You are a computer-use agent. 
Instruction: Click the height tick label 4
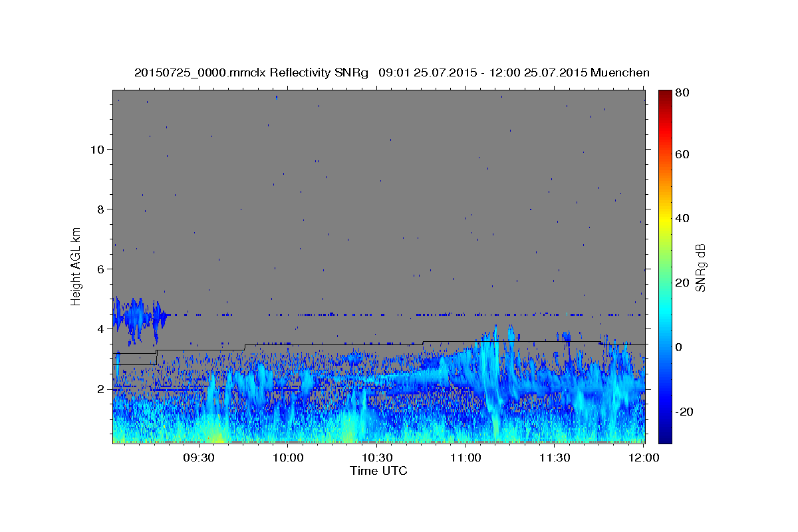tap(100, 329)
